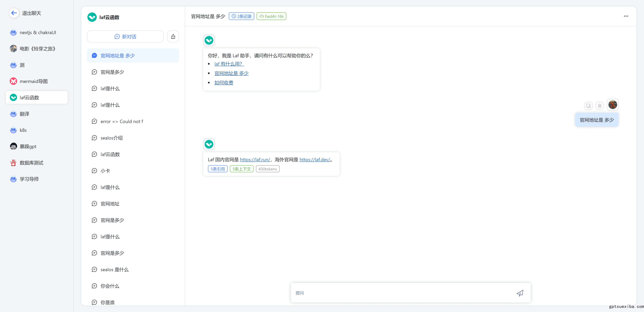Click the 暴躁gpt avatar icon
This screenshot has width=644, height=312.
point(13,146)
